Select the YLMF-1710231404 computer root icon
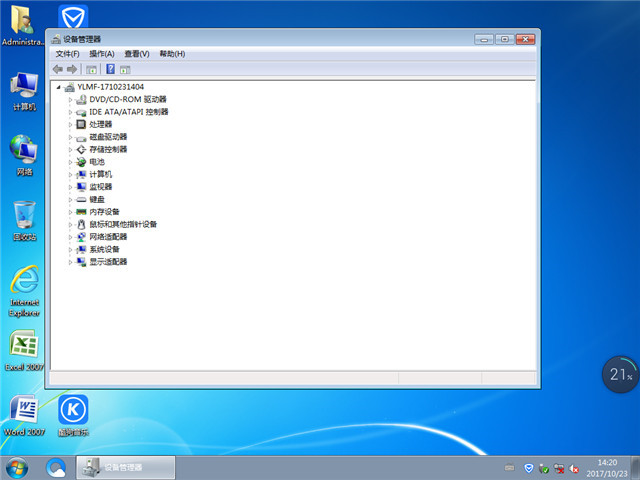This screenshot has width=640, height=480. pos(69,87)
